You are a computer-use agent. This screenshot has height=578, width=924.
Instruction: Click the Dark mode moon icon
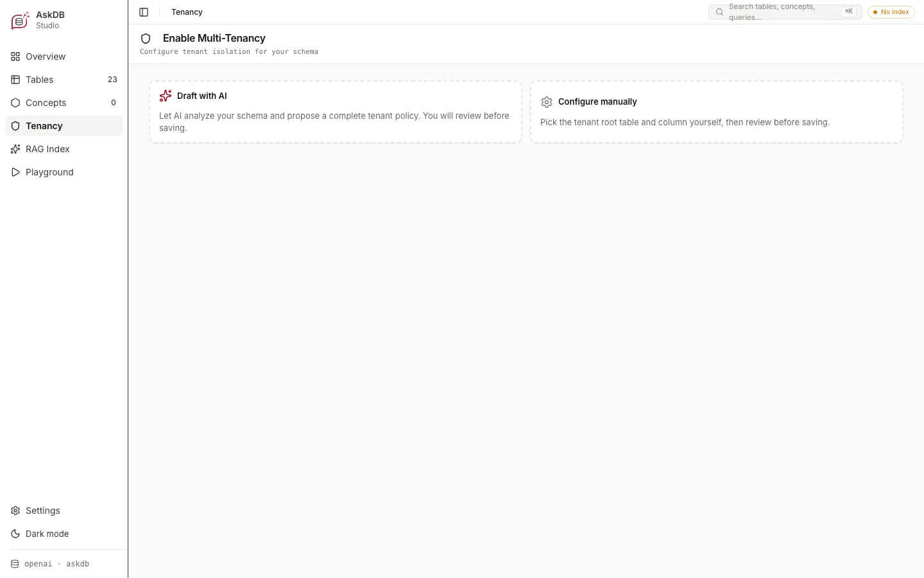point(15,534)
